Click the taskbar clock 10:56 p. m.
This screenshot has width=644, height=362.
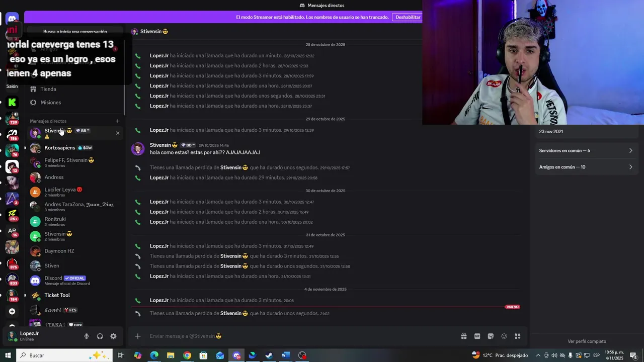coord(614,355)
